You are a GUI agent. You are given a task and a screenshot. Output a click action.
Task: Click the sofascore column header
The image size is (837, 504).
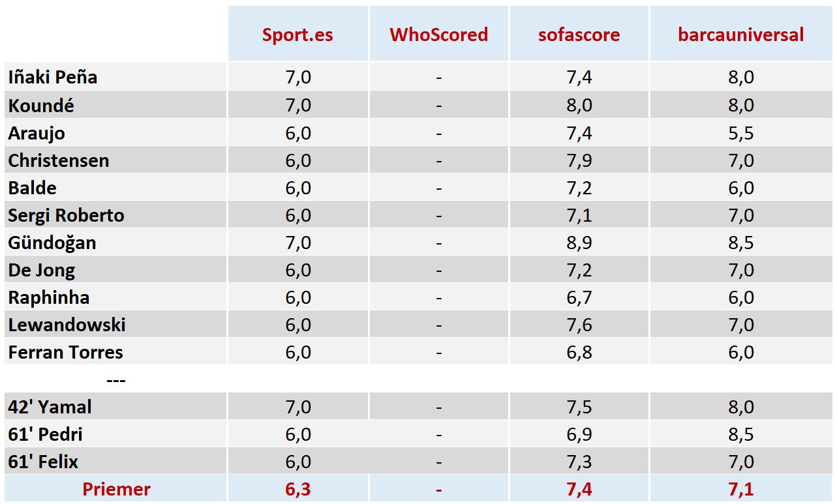(x=579, y=35)
